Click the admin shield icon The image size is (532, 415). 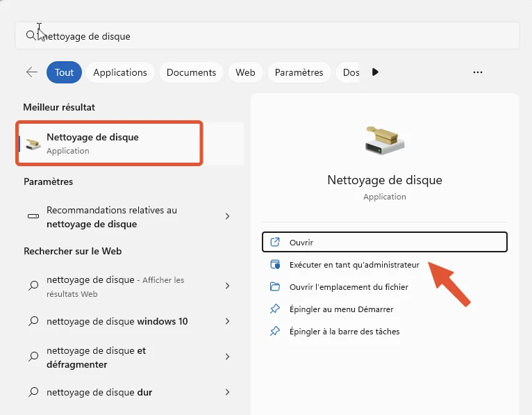(275, 265)
